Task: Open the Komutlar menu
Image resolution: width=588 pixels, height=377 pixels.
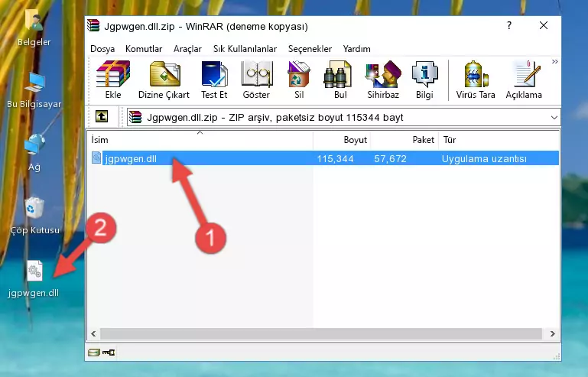Action: (x=144, y=49)
